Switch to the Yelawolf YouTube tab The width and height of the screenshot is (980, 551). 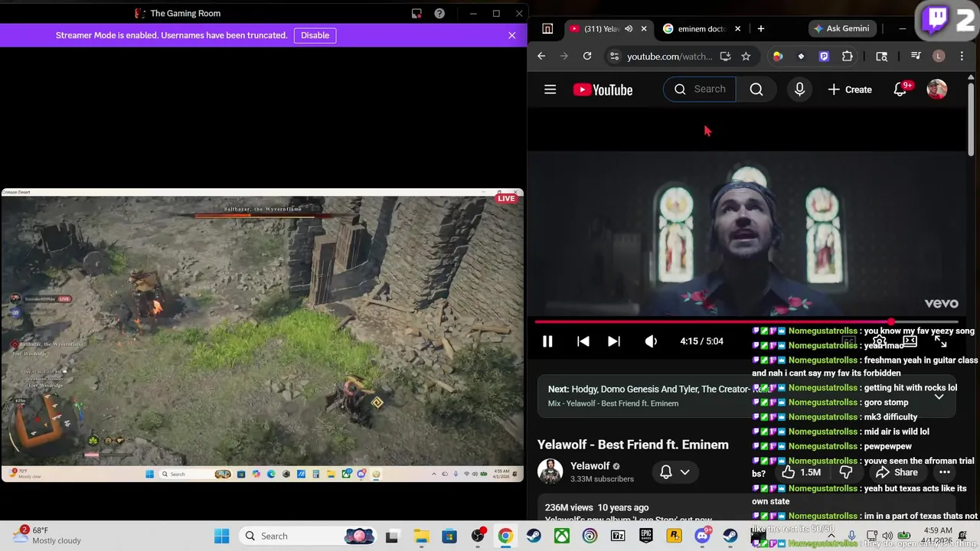tap(601, 29)
